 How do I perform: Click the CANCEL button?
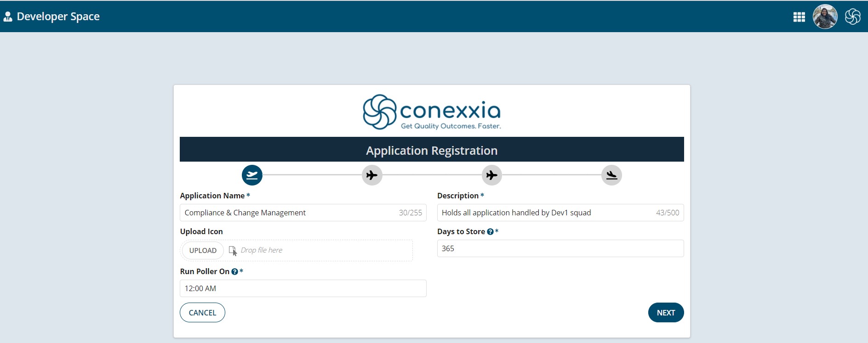[202, 313]
